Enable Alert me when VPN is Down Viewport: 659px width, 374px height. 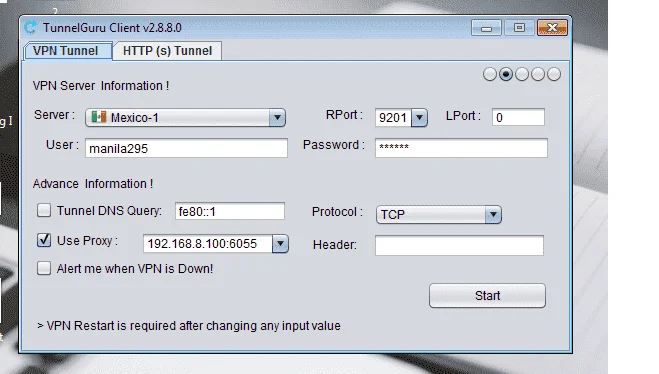pos(44,268)
